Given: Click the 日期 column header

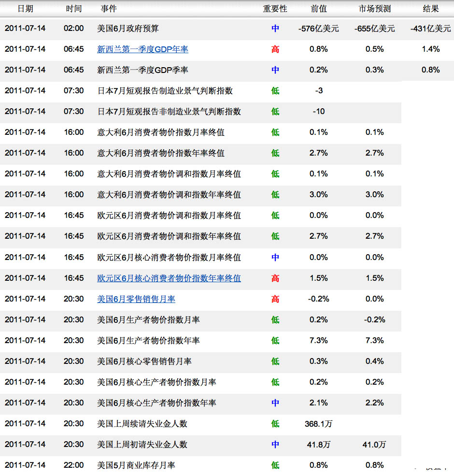Looking at the screenshot, I should [25, 9].
